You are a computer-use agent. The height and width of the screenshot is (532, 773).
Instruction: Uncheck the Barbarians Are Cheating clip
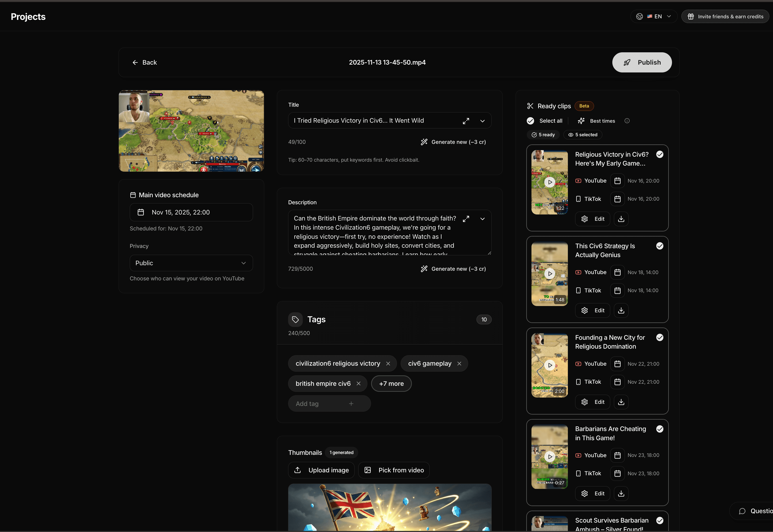[x=659, y=429]
